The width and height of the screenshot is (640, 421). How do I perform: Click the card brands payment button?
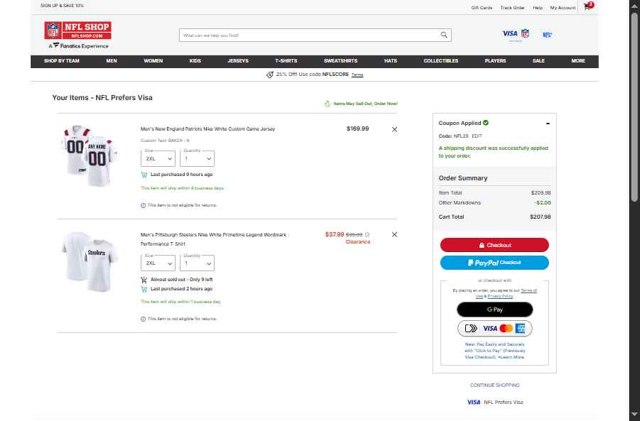(495, 328)
